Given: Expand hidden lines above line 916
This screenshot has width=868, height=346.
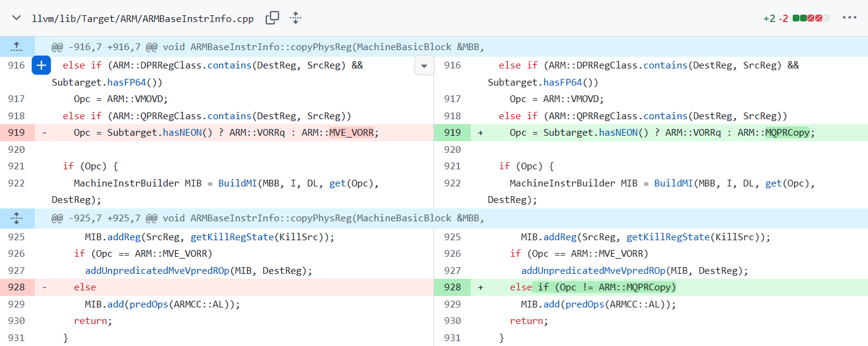Looking at the screenshot, I should pos(17,46).
